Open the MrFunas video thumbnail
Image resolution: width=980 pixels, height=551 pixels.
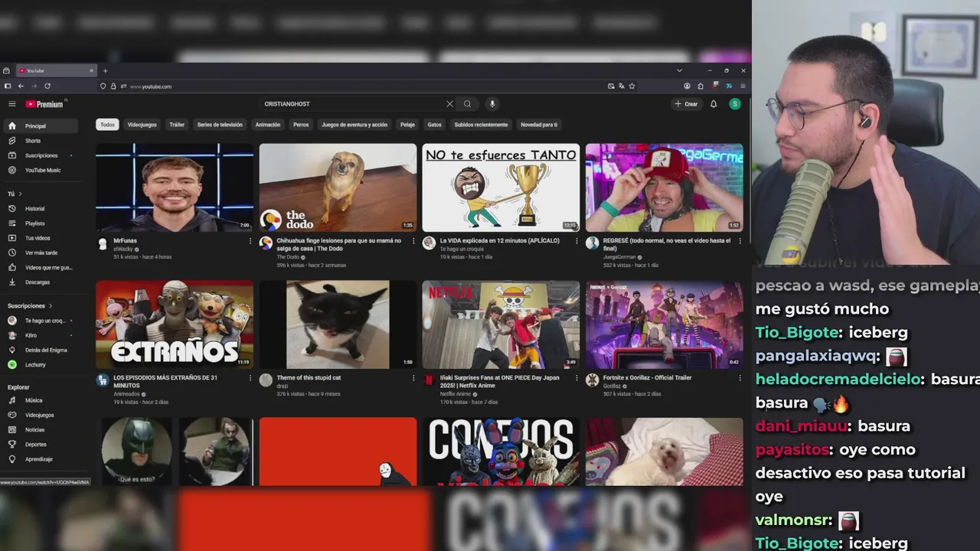[x=175, y=187]
